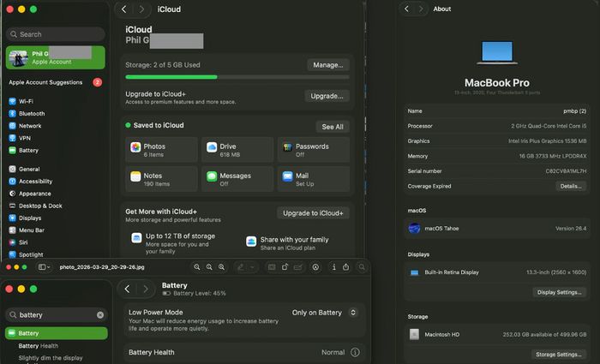
Task: Select Displays in the sidebar
Action: [x=25, y=218]
